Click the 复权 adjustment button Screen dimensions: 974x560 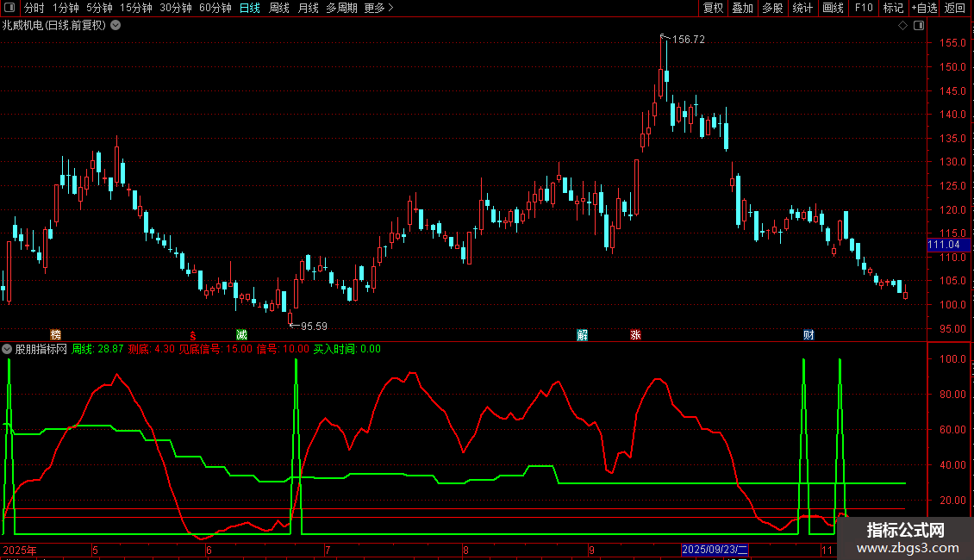[x=713, y=8]
